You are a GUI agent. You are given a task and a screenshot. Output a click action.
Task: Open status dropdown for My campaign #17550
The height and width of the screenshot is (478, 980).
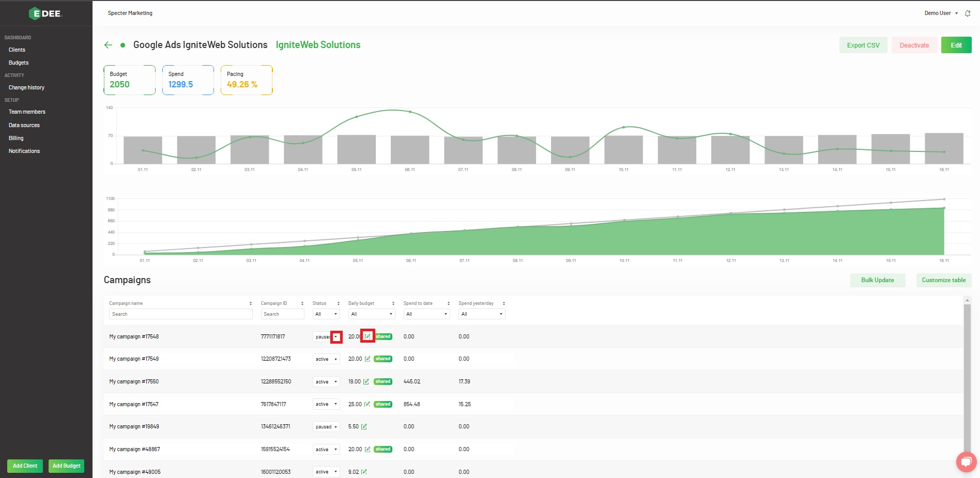click(326, 382)
